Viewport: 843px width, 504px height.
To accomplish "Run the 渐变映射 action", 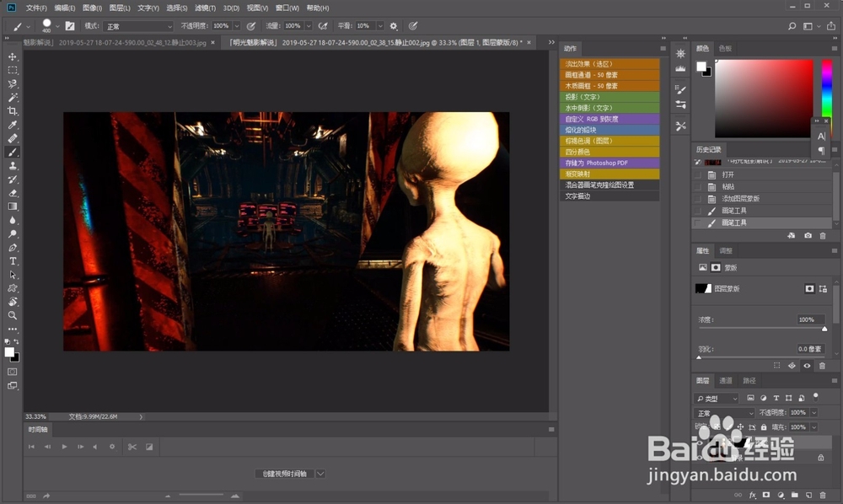I will click(609, 174).
